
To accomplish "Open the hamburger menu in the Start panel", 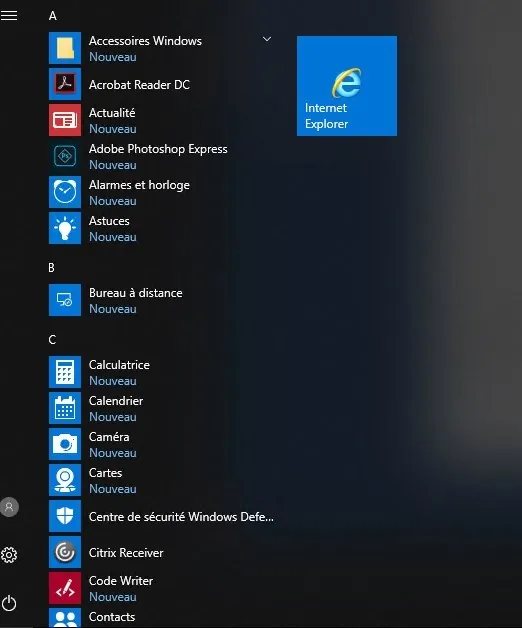I will pyautogui.click(x=9, y=15).
